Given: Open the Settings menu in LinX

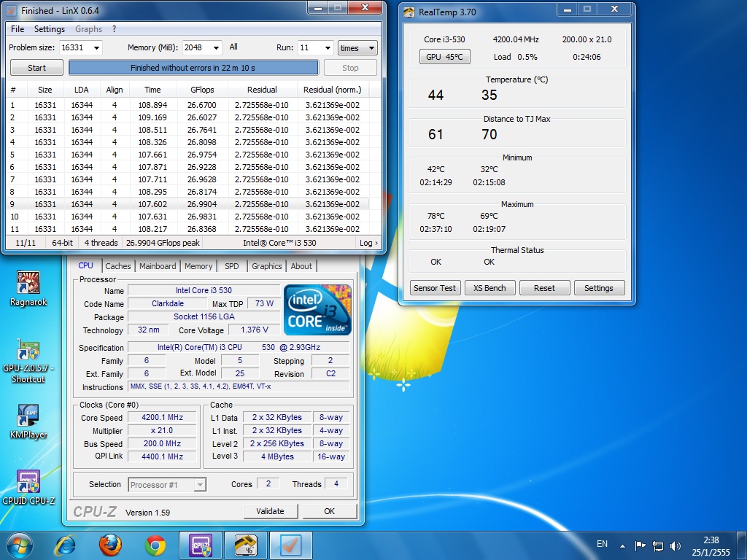Looking at the screenshot, I should 50,29.
